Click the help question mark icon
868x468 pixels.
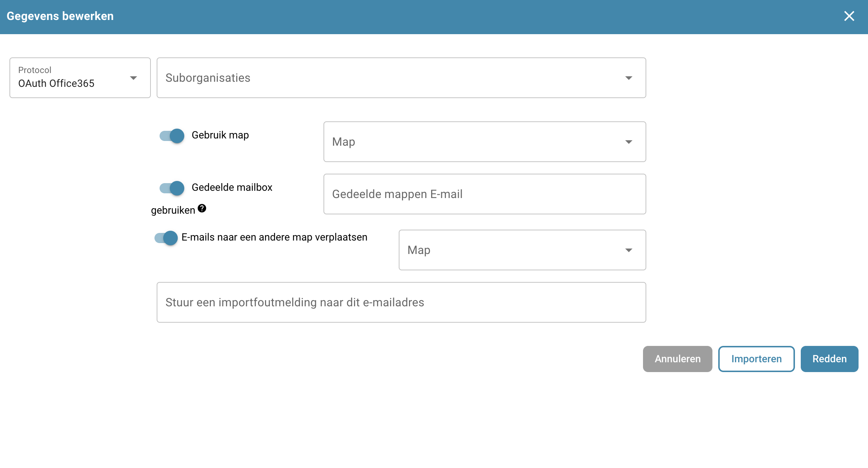pos(202,209)
